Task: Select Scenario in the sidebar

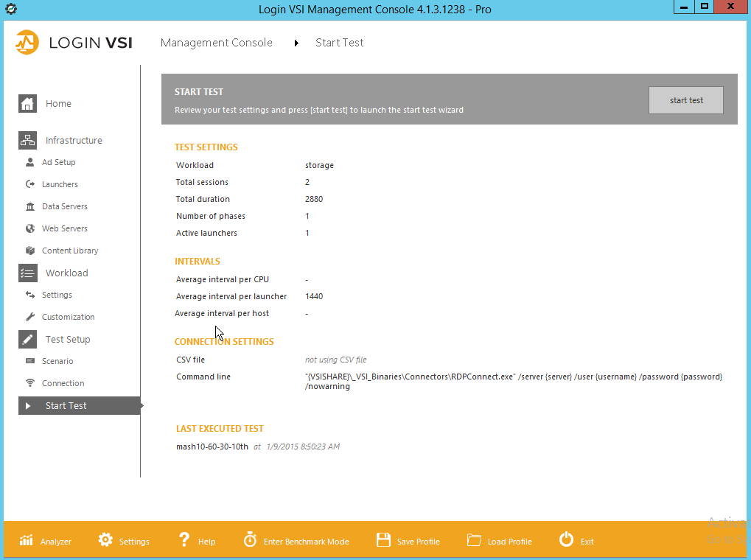Action: click(x=57, y=361)
